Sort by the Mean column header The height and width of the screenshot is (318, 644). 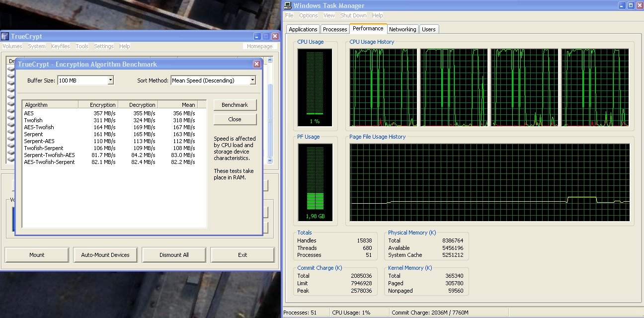pos(178,105)
